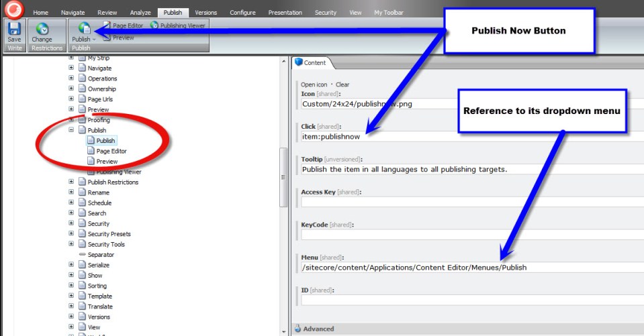Click Preview in the ribbon
The width and height of the screenshot is (644, 336).
pos(123,38)
